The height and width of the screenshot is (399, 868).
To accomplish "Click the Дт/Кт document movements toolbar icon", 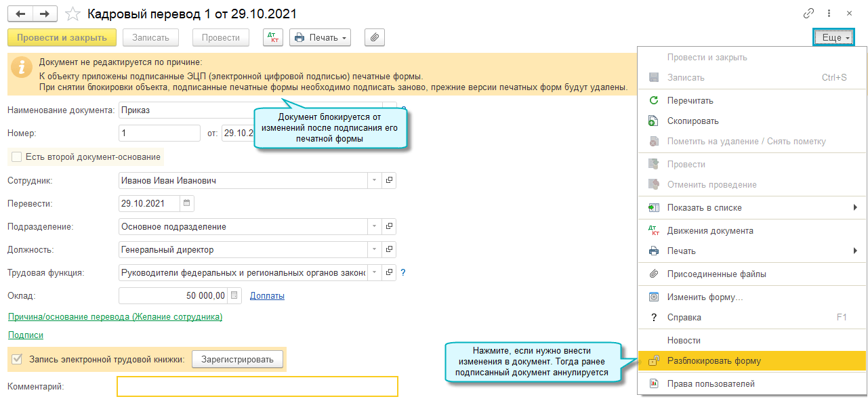I will pyautogui.click(x=273, y=38).
